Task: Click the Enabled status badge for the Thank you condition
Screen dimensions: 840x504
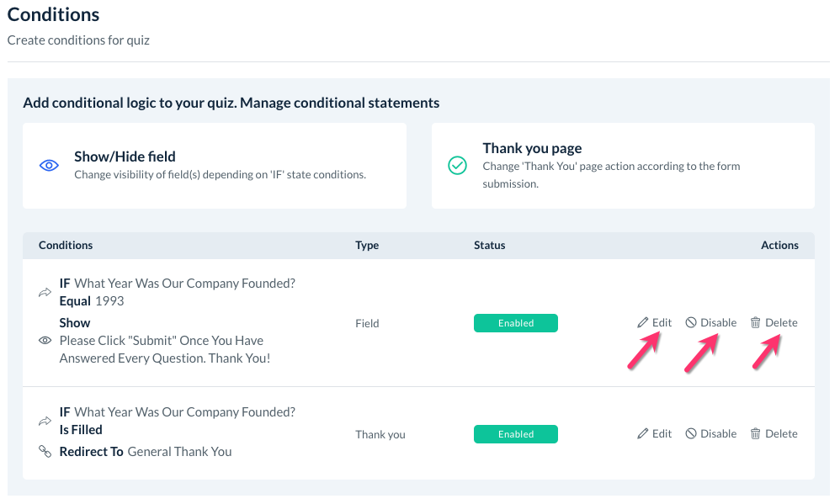Action: click(x=515, y=434)
